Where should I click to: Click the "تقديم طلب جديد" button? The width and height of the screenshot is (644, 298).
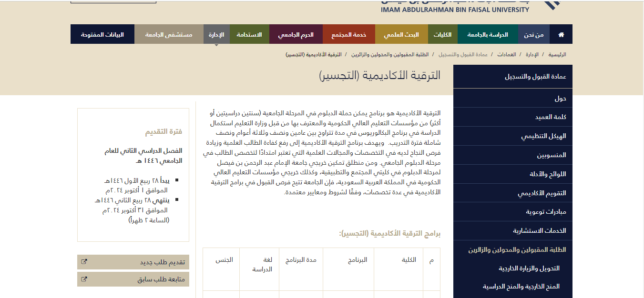(133, 262)
